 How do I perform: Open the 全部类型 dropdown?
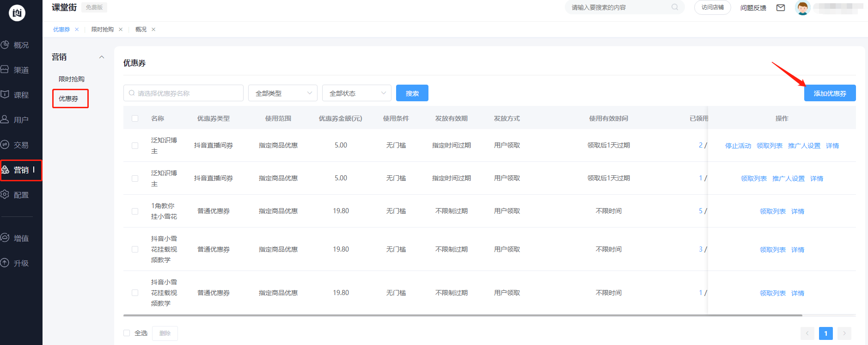(x=283, y=93)
